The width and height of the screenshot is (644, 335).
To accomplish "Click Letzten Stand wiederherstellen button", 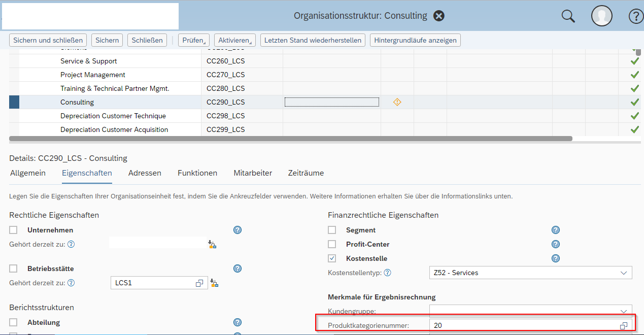I will pyautogui.click(x=313, y=40).
